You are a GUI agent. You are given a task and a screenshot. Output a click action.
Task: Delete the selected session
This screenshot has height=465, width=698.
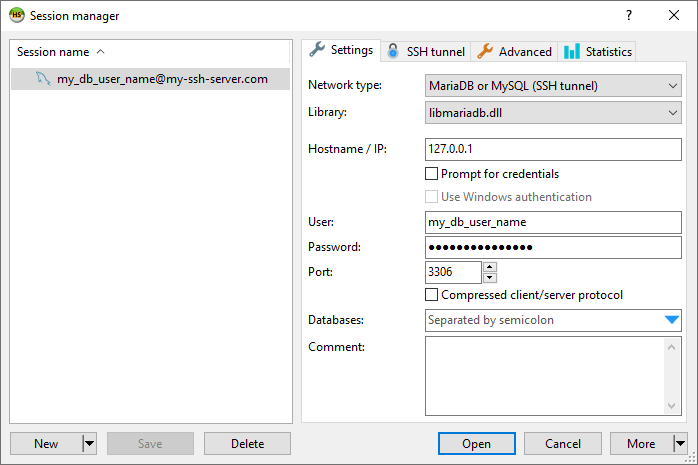(x=248, y=444)
